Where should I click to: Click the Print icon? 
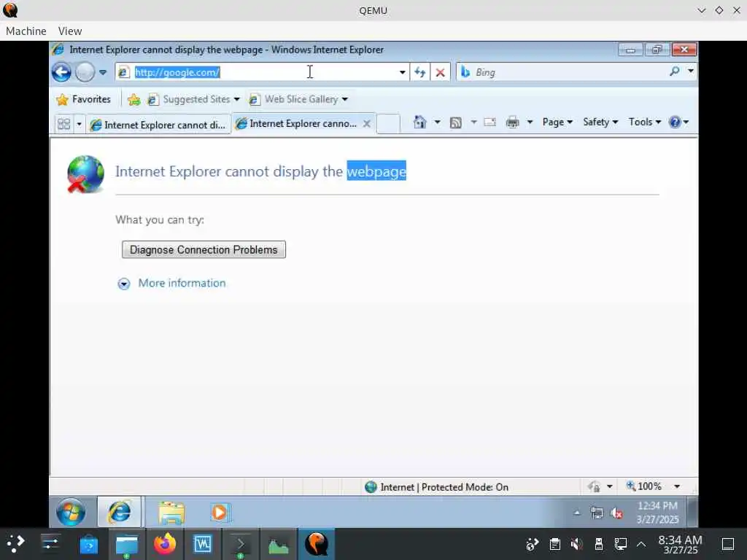coord(513,122)
